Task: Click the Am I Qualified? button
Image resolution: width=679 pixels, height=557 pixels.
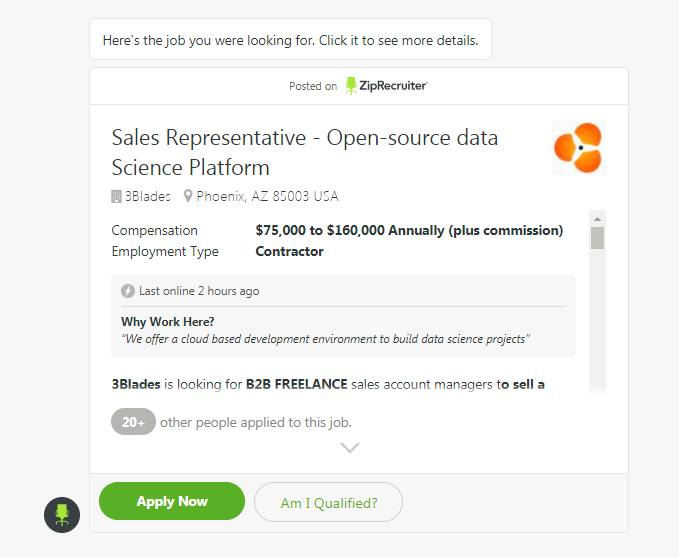Action: (328, 502)
